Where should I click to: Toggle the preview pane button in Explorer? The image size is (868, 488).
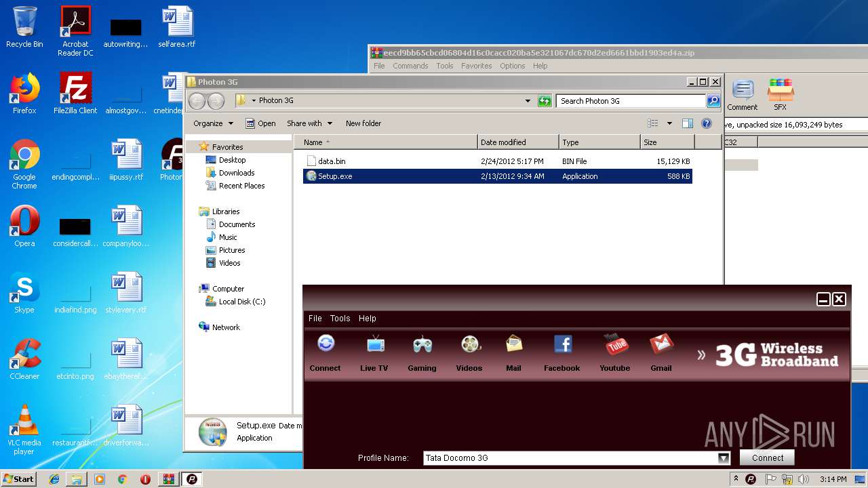click(x=688, y=123)
